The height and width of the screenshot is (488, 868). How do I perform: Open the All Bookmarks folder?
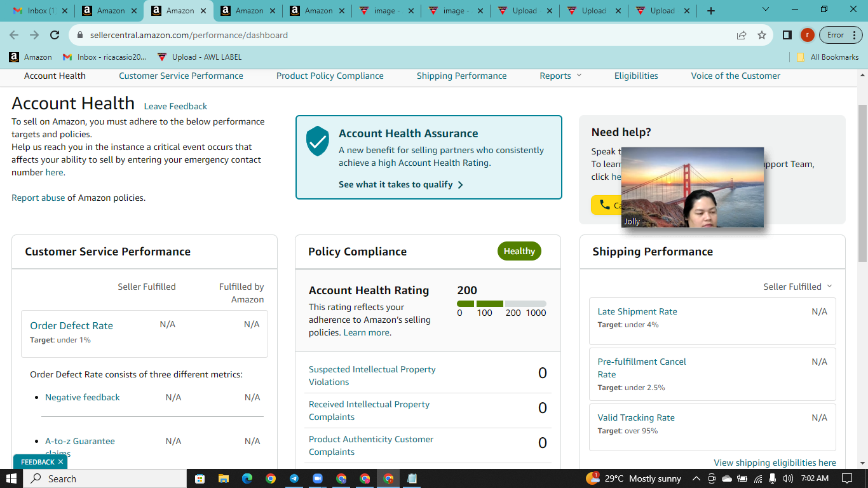828,57
